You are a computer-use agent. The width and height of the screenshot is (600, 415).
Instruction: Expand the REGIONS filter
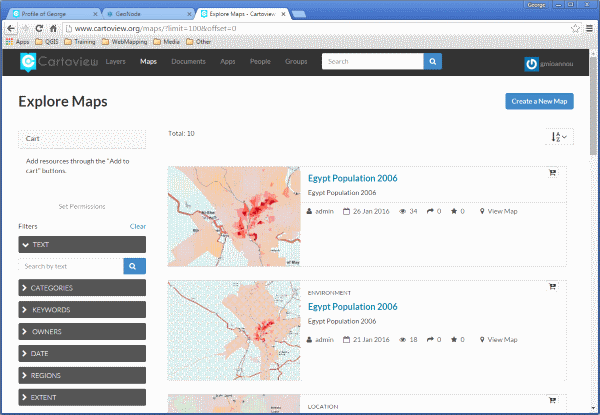[82, 375]
